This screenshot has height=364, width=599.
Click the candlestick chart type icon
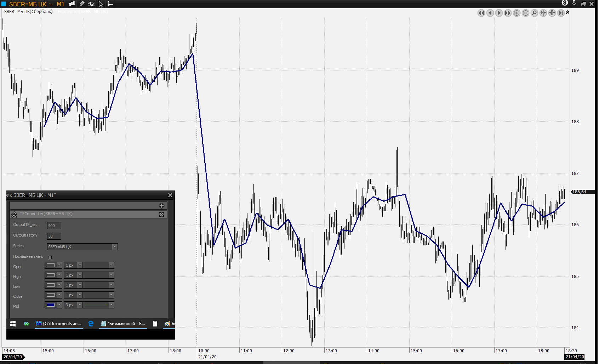72,4
